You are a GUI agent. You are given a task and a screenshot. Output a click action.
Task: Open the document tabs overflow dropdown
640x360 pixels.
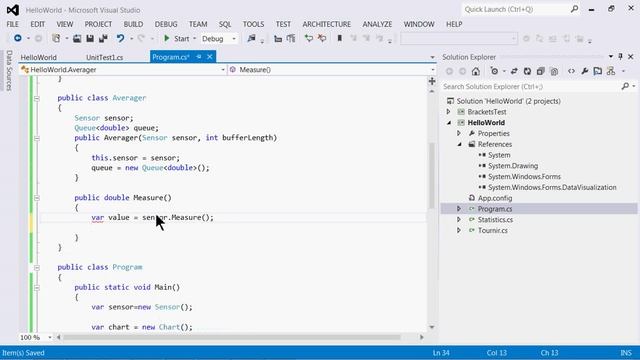coord(432,57)
